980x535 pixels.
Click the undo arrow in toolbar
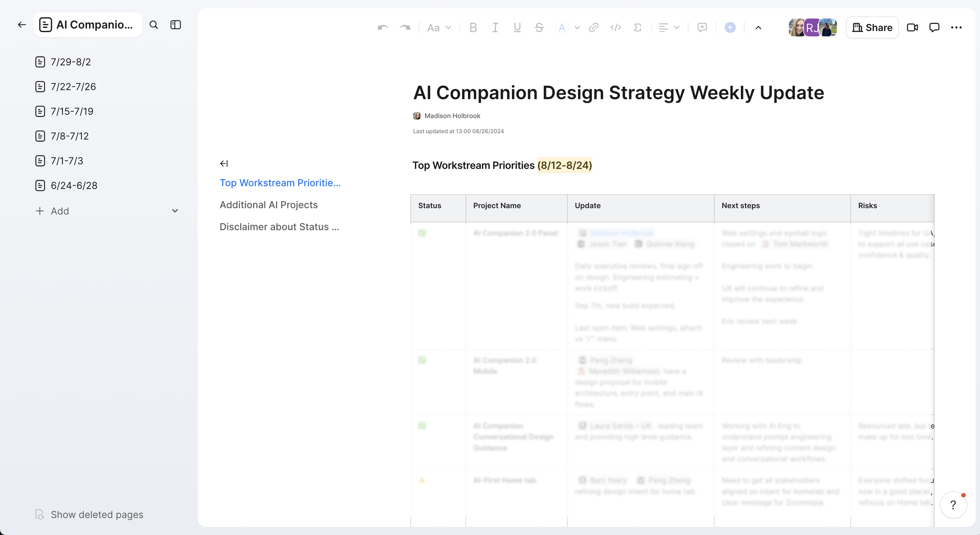(383, 27)
